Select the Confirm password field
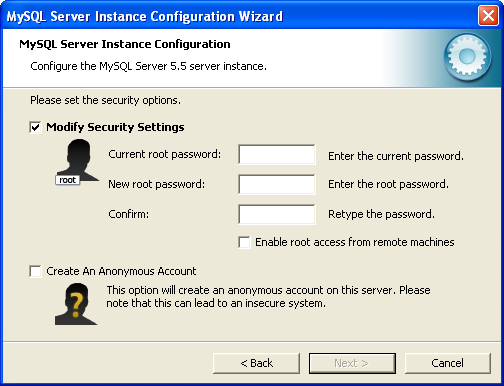 pyautogui.click(x=277, y=214)
